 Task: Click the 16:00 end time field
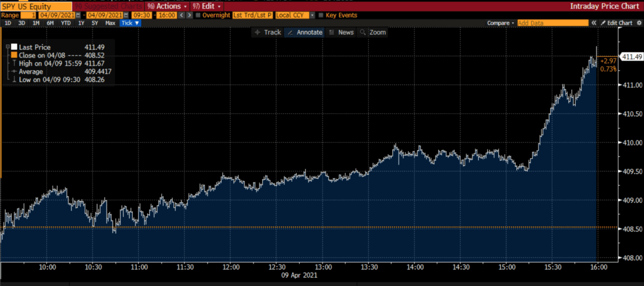pos(167,15)
